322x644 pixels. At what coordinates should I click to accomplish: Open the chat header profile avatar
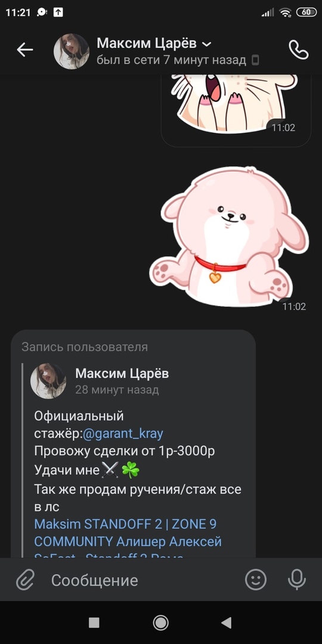coord(72,51)
